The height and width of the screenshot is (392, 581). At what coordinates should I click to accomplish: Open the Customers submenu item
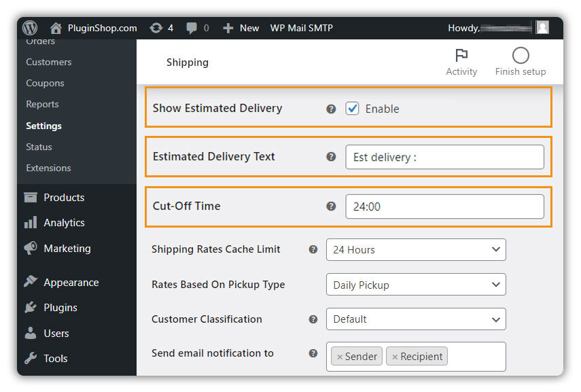(48, 62)
